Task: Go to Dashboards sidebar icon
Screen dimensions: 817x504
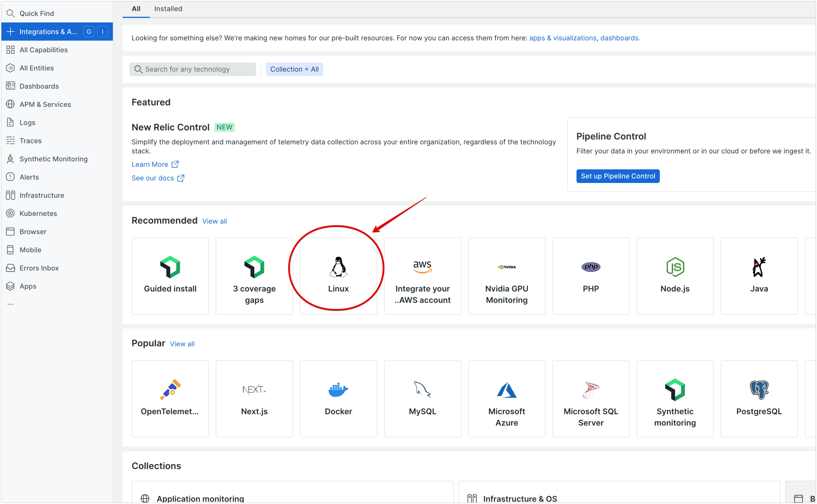Action: pyautogui.click(x=10, y=86)
